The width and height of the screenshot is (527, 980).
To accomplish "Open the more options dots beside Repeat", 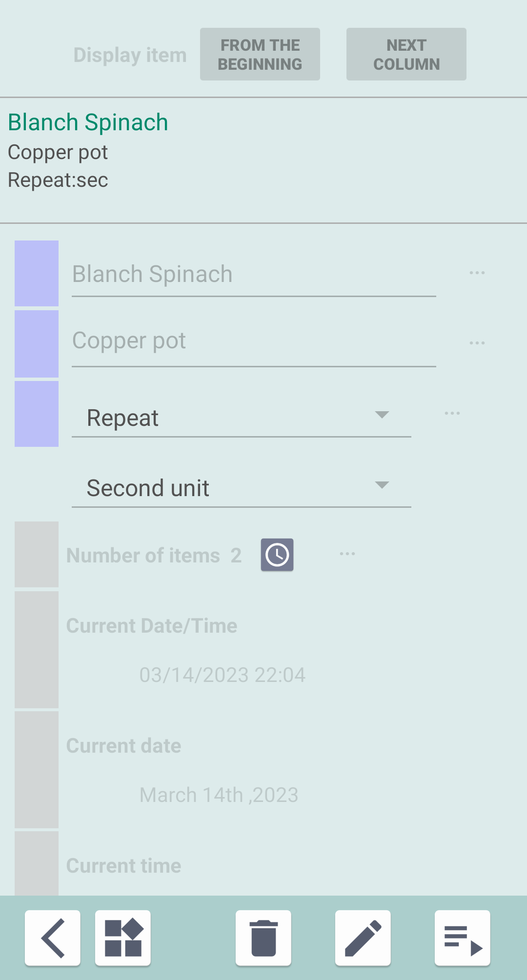I will pos(452,414).
